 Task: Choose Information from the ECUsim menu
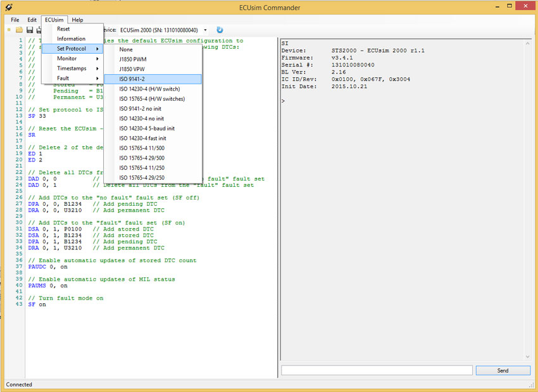tap(72, 39)
